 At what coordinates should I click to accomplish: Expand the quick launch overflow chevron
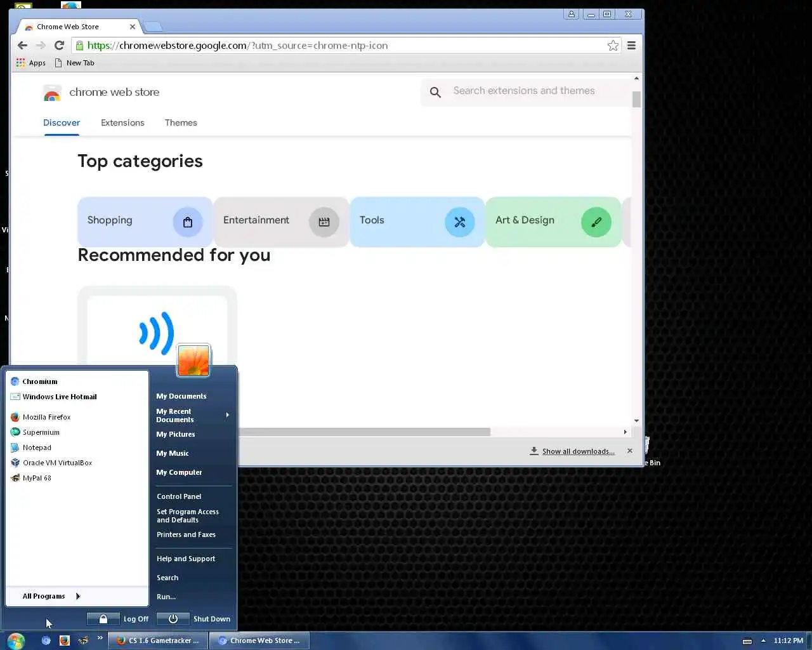tap(100, 638)
